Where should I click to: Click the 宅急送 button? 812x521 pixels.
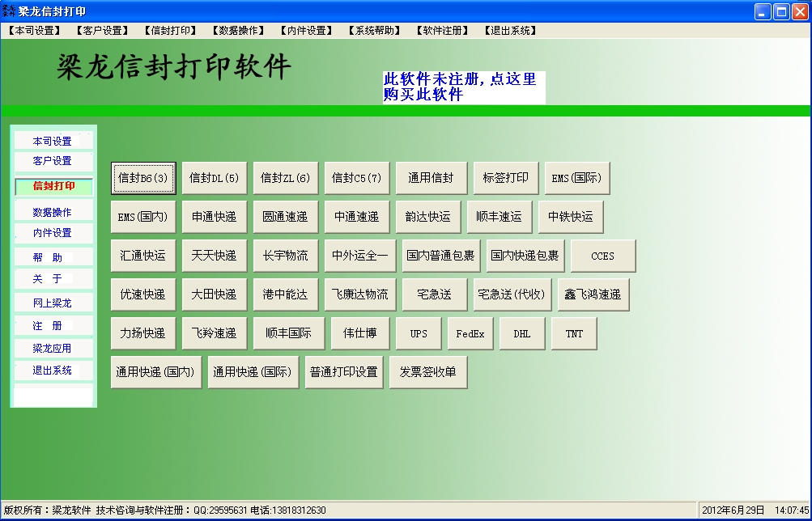pos(435,294)
